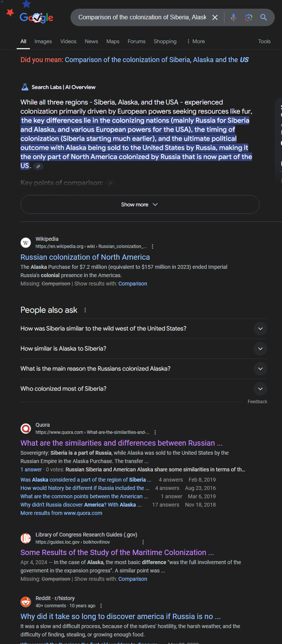Open Google Lens image search icon
This screenshot has width=282, height=644.
coord(249,17)
